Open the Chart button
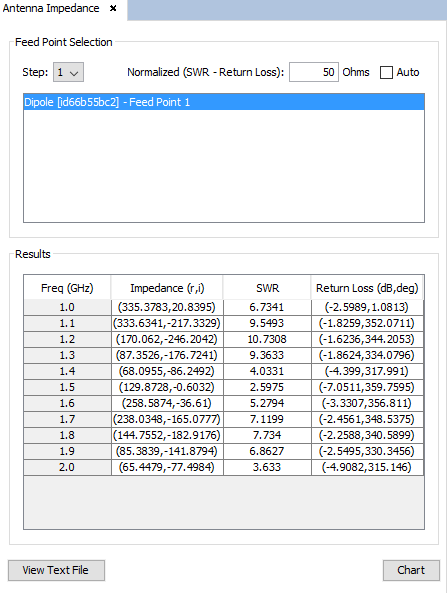 pyautogui.click(x=411, y=570)
